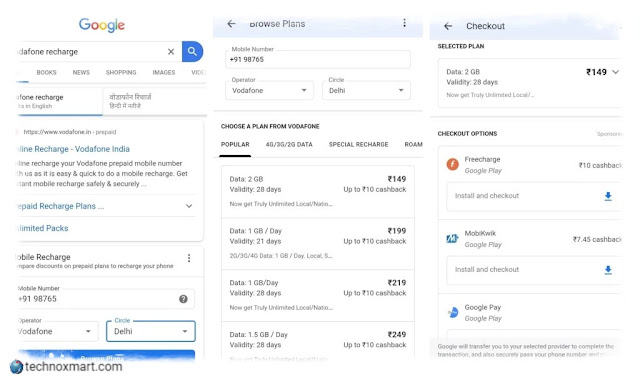Image resolution: width=640 pixels, height=377 pixels.
Task: Click Freecharge app logo
Action: 452,164
